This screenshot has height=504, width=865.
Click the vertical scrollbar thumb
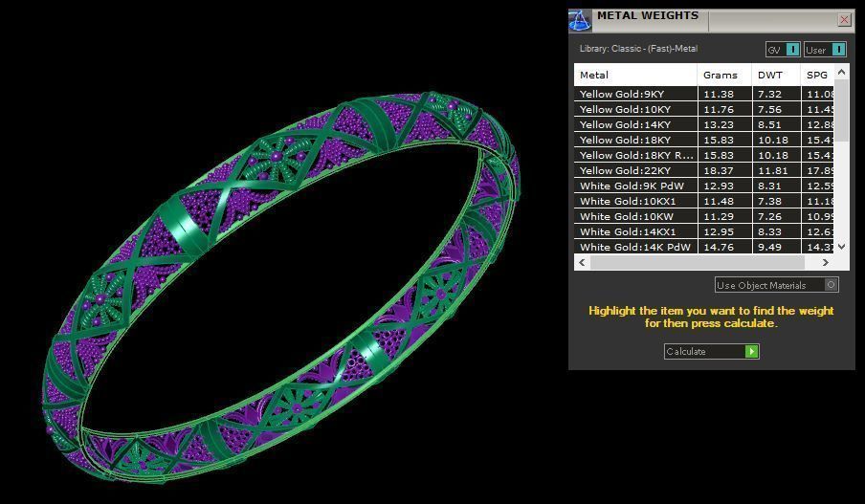point(841,110)
